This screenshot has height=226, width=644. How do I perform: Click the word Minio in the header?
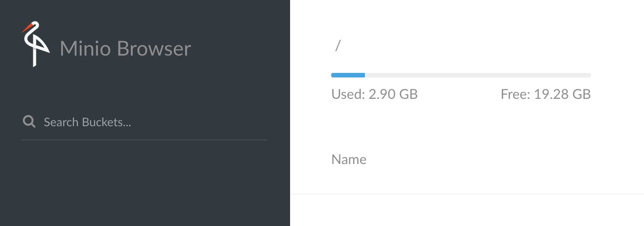pyautogui.click(x=85, y=48)
